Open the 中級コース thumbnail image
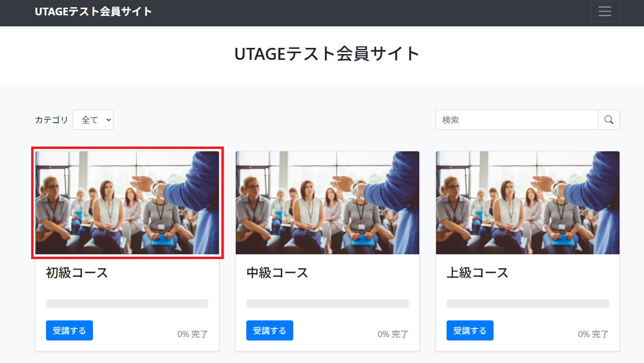This screenshot has height=363, width=644. (327, 203)
